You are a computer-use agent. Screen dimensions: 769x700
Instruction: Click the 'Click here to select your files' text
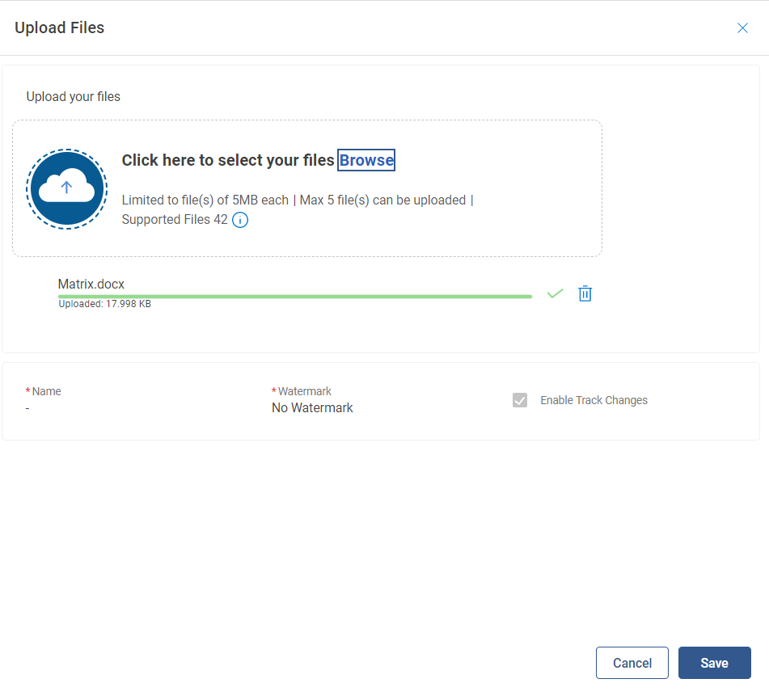click(x=228, y=160)
